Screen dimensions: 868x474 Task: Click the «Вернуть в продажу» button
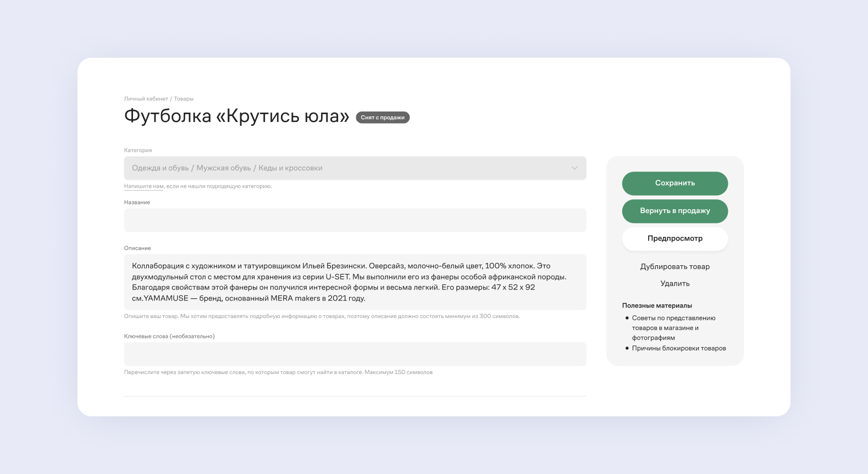tap(675, 211)
